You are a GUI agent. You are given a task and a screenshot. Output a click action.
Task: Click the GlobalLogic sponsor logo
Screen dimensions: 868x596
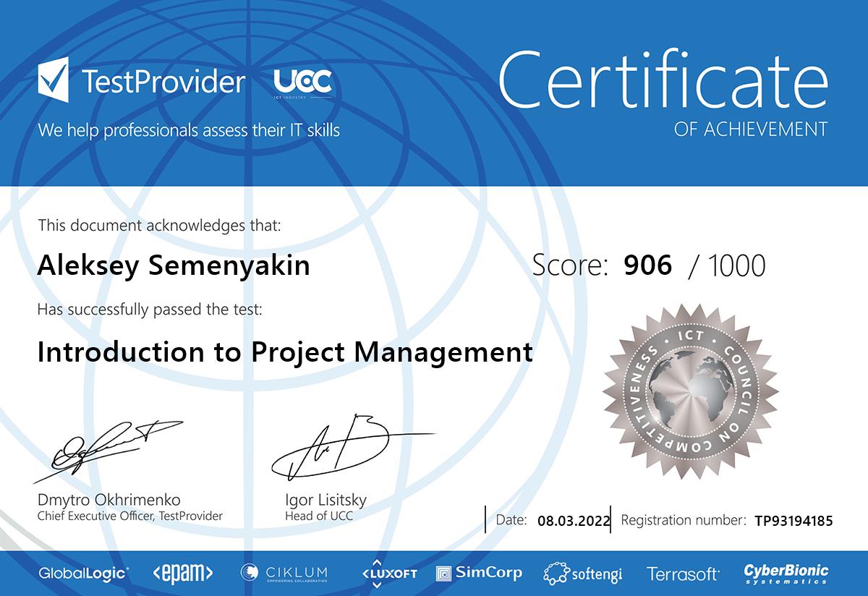point(84,574)
